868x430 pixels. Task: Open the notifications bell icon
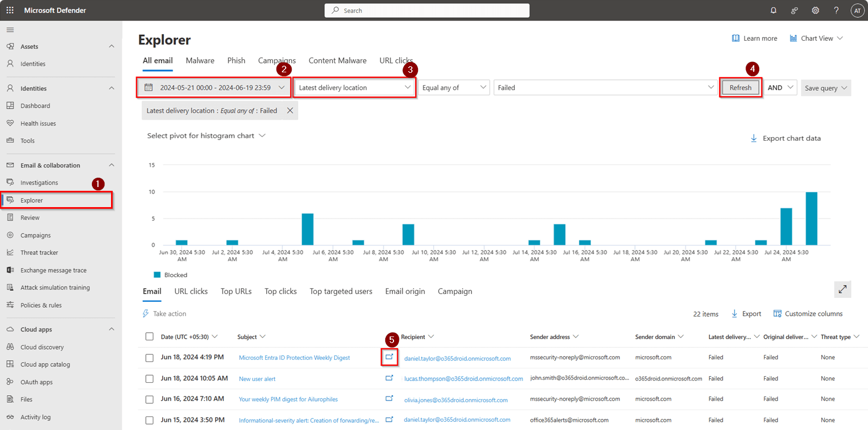773,10
